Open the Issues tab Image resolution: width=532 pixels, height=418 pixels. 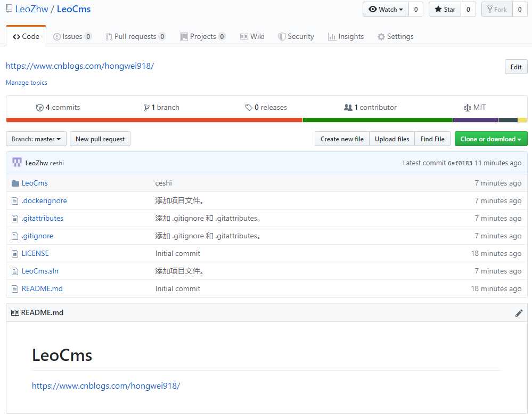pos(72,37)
